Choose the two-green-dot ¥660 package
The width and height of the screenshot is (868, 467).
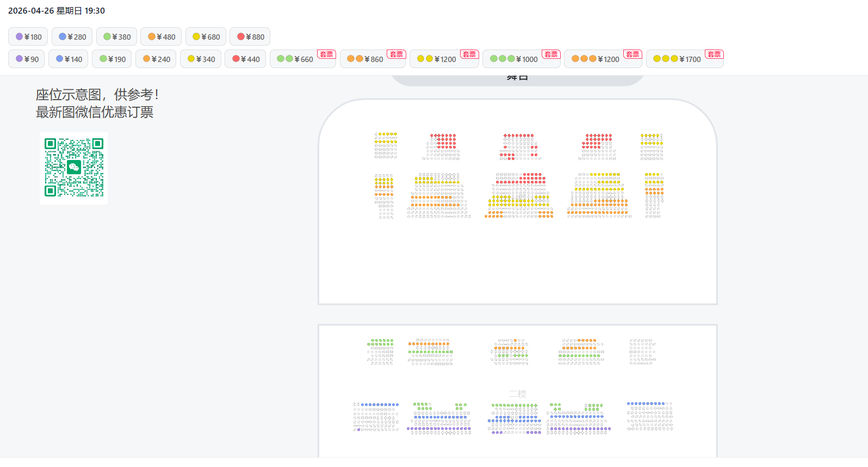[295, 59]
